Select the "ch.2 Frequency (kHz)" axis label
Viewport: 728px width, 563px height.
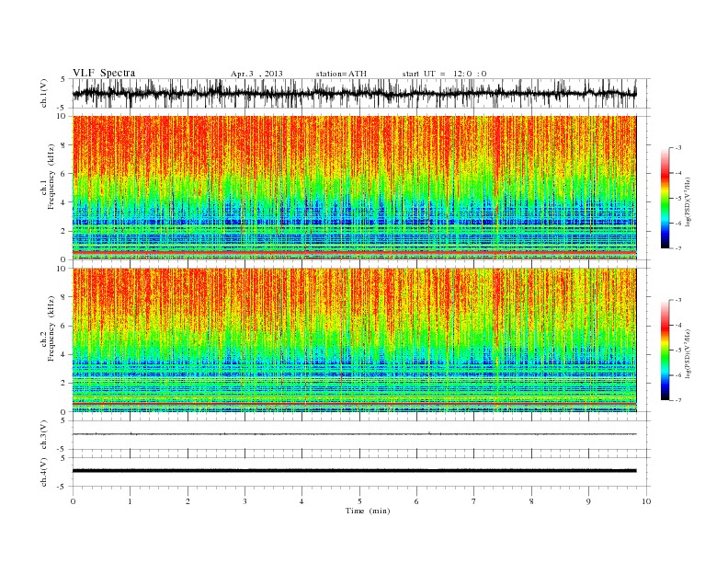48,328
